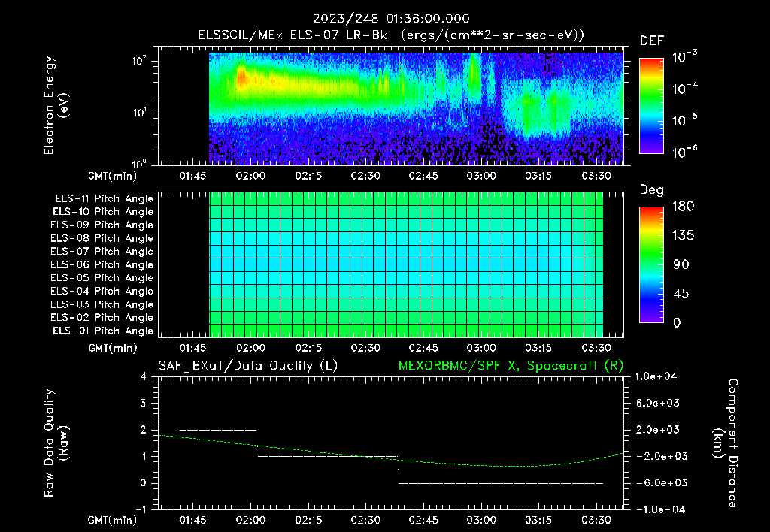770x532 pixels.
Task: Click the 10^-3 tick on DEF scale
Action: tap(684, 57)
